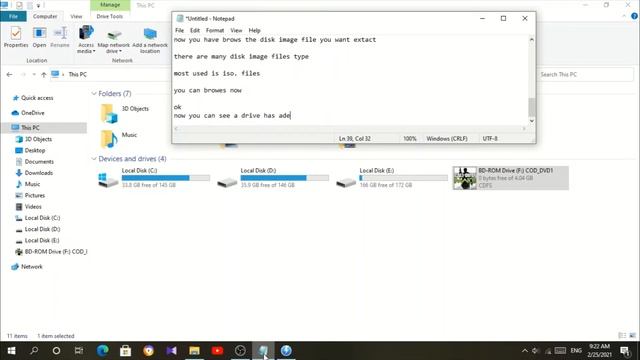Open File Explorer from taskbar

194,351
